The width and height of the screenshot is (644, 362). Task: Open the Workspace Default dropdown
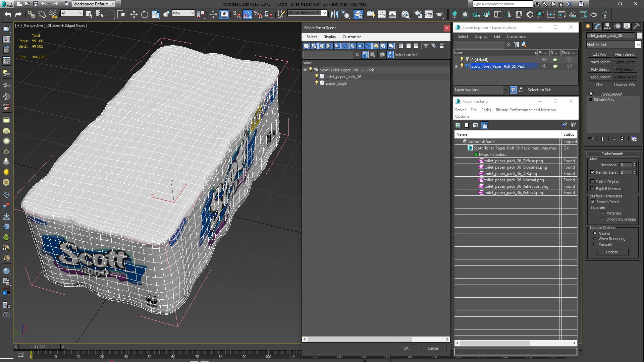pos(94,4)
